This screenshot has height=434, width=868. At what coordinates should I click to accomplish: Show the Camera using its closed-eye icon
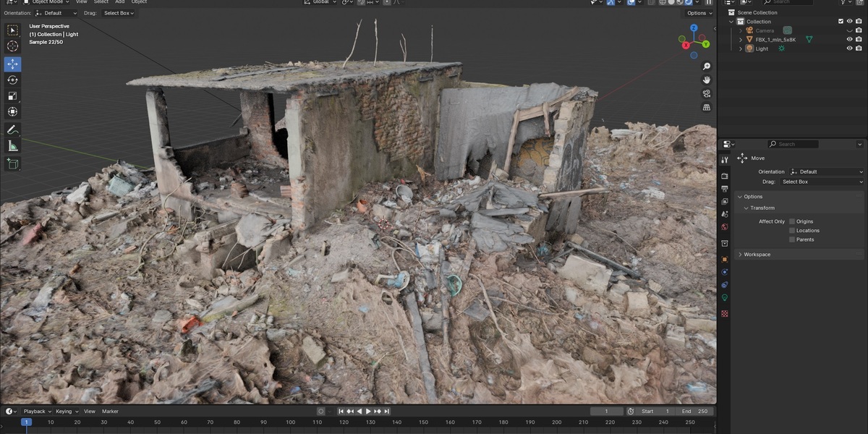(850, 30)
